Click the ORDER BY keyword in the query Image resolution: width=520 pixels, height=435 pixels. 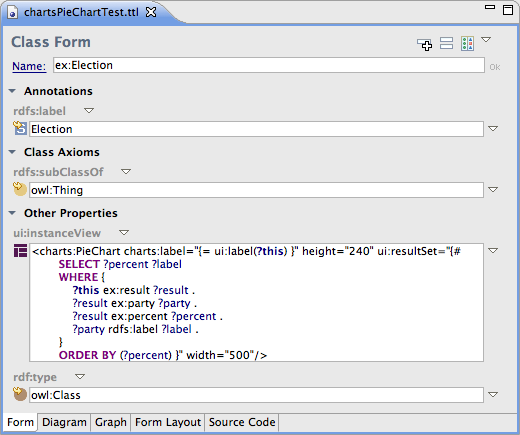pyautogui.click(x=87, y=355)
